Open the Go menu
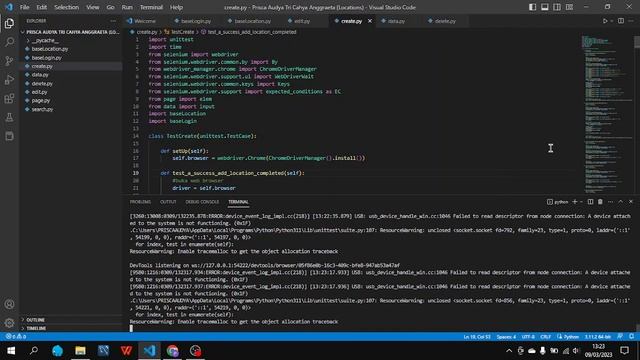Viewport: 640px width, 360px height. tap(110, 7)
